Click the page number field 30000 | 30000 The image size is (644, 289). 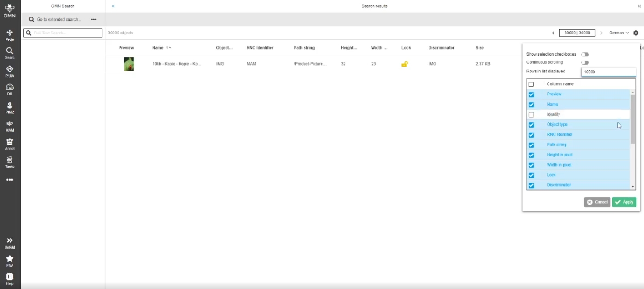coord(577,33)
